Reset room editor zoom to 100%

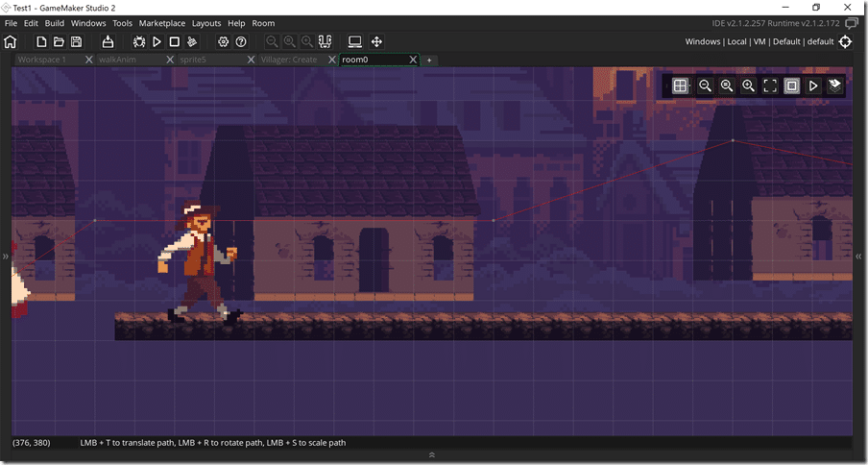(x=726, y=86)
